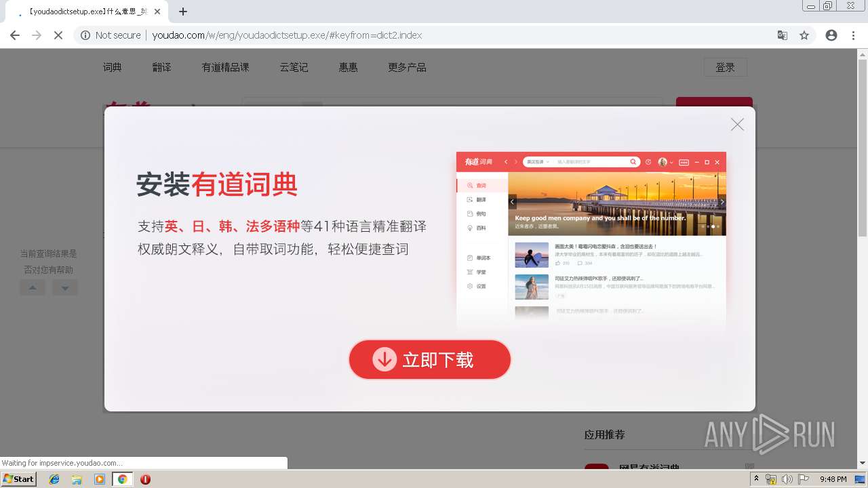
Task: Click the 应用推荐 heading text
Action: coord(605,434)
